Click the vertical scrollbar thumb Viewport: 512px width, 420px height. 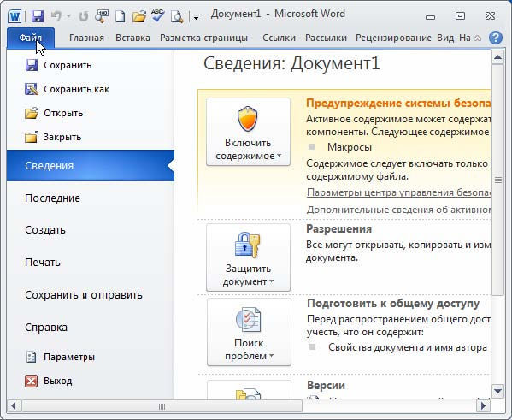(x=497, y=180)
